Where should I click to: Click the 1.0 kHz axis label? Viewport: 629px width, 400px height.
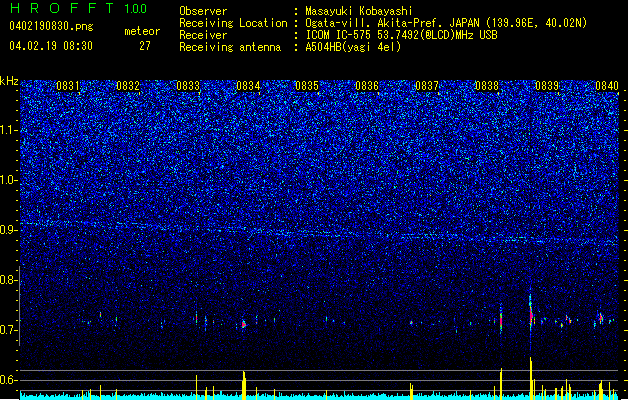pos(9,180)
